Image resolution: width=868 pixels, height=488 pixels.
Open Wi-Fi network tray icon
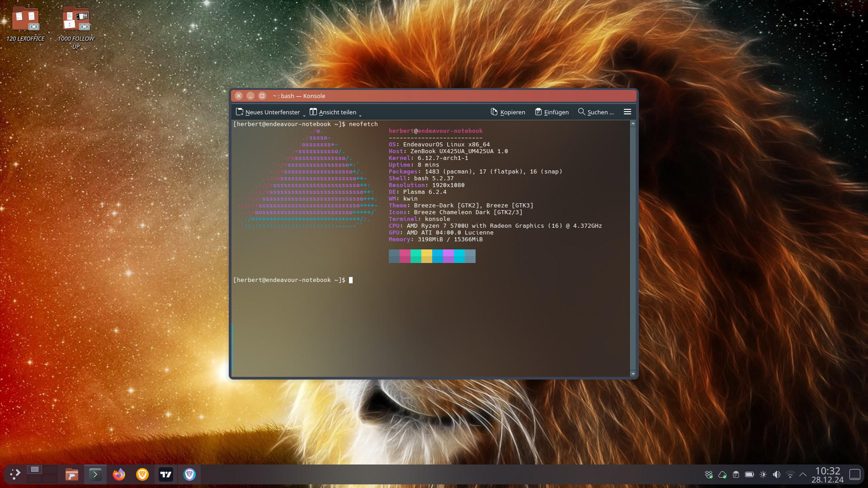click(x=790, y=474)
